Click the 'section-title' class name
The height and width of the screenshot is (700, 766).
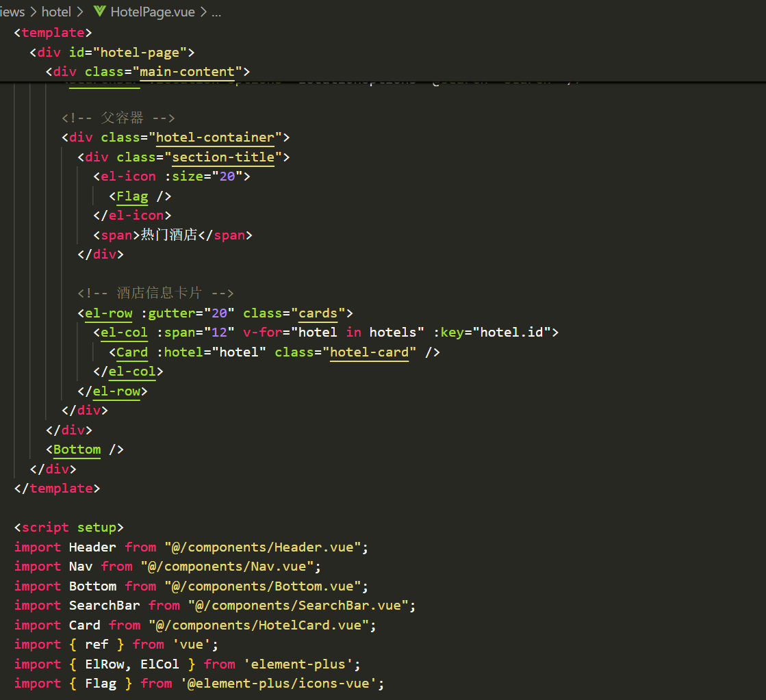coord(223,157)
